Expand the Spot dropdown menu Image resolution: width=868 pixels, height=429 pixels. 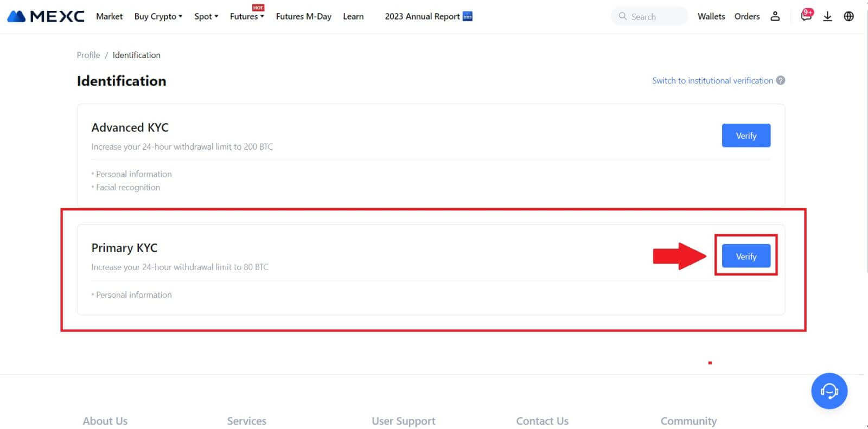206,16
